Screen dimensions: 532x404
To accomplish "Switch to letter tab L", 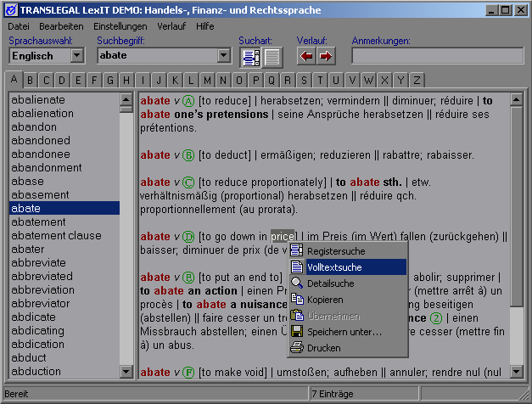I will click(191, 81).
